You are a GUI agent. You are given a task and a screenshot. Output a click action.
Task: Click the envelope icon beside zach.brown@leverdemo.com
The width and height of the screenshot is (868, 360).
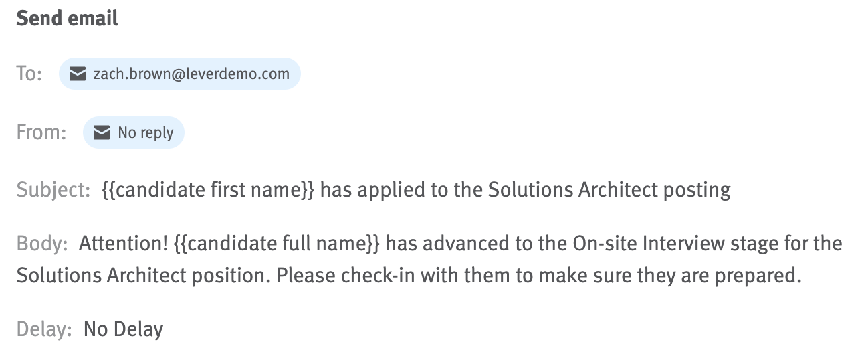78,74
